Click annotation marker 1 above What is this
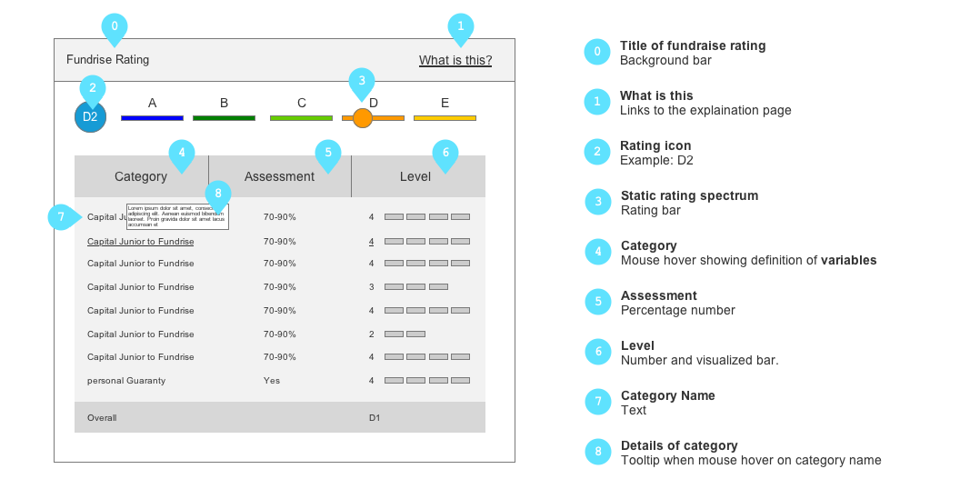Image resolution: width=980 pixels, height=479 pixels. 461,27
